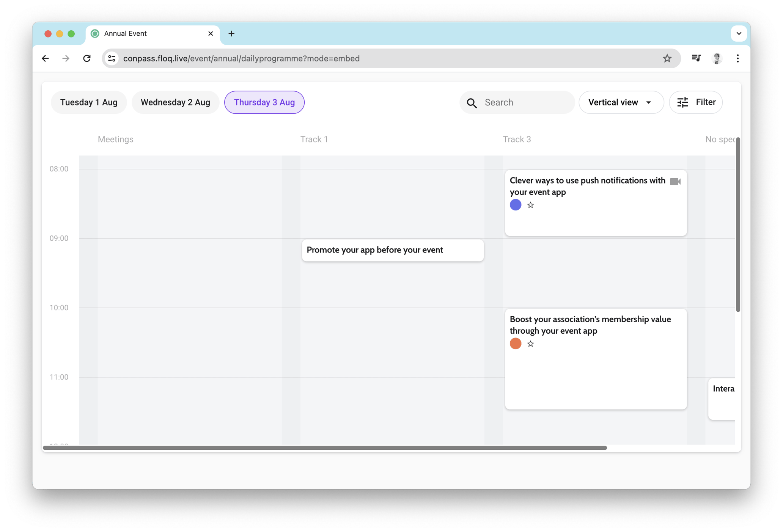
Task: Click the video camera icon on session card
Action: tap(675, 182)
